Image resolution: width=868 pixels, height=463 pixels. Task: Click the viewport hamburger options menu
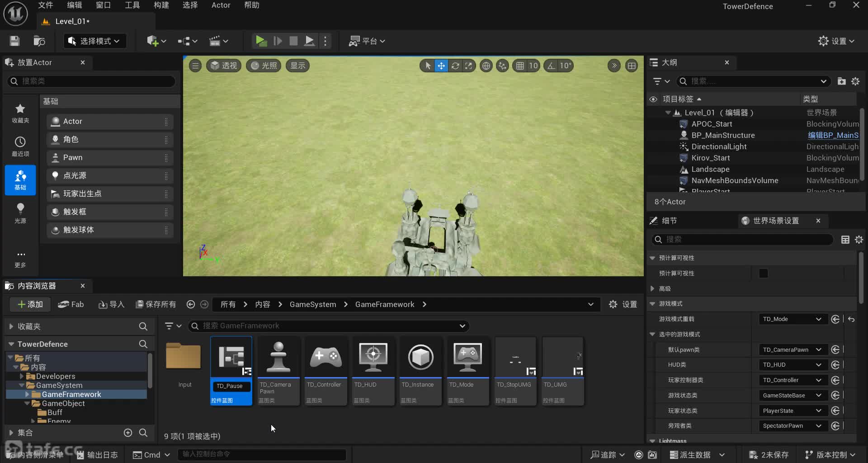coord(195,66)
